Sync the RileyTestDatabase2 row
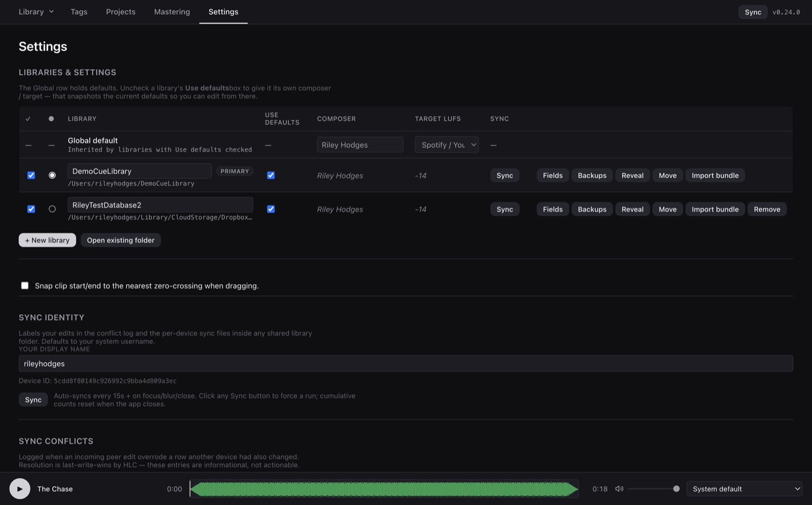The width and height of the screenshot is (812, 505). (x=504, y=209)
